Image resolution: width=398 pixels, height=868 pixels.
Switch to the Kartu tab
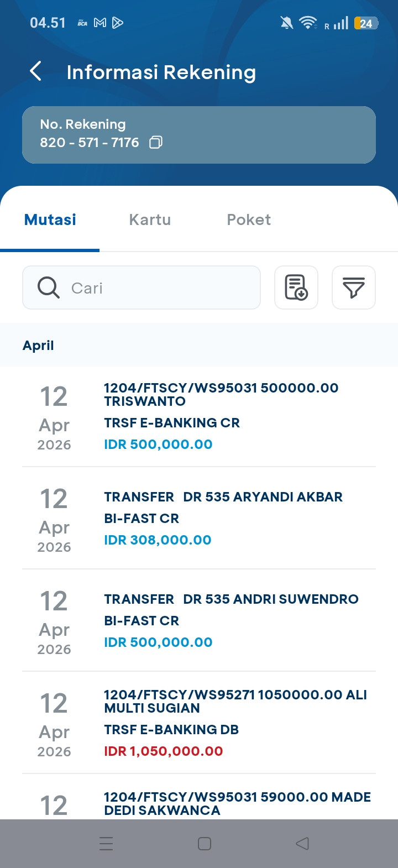click(x=150, y=220)
